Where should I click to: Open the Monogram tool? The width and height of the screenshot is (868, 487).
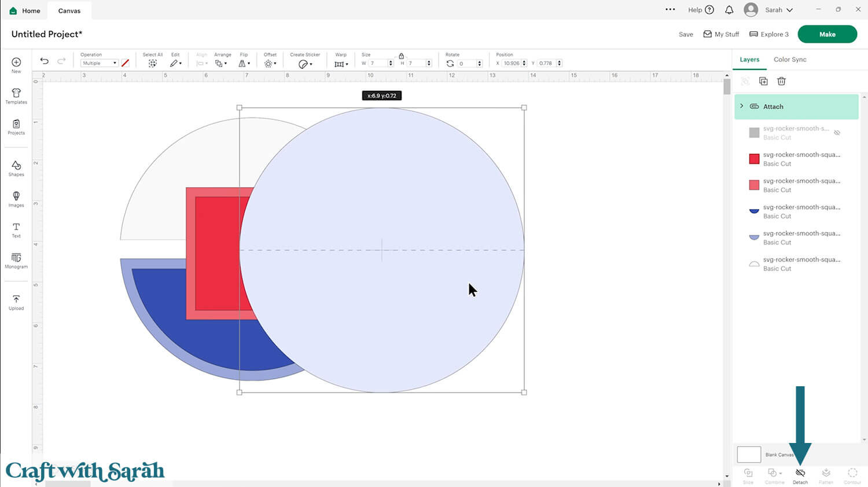[16, 261]
